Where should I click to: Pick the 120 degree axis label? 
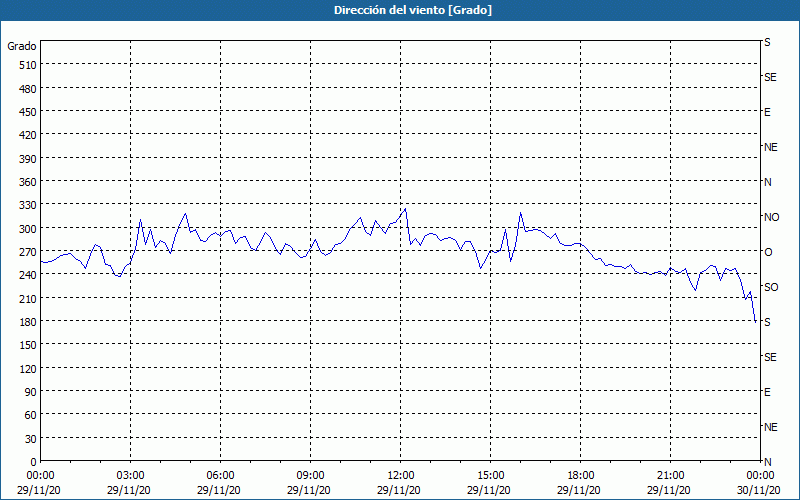click(29, 368)
